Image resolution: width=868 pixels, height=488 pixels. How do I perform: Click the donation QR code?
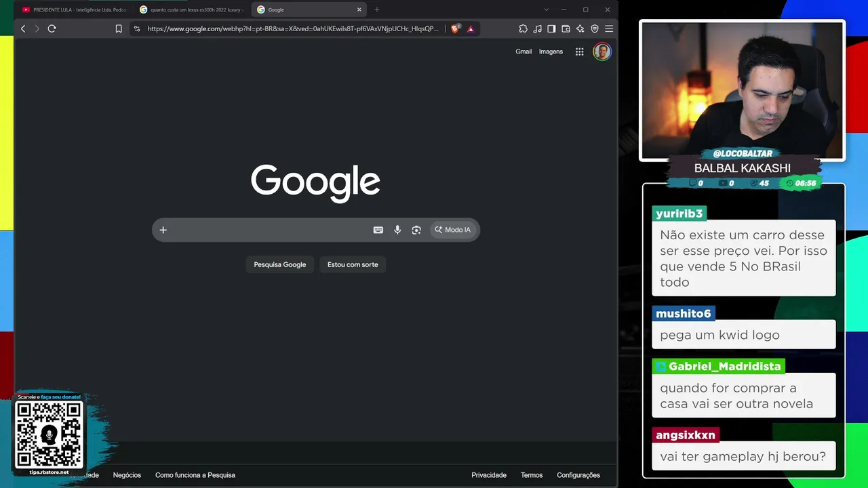49,434
